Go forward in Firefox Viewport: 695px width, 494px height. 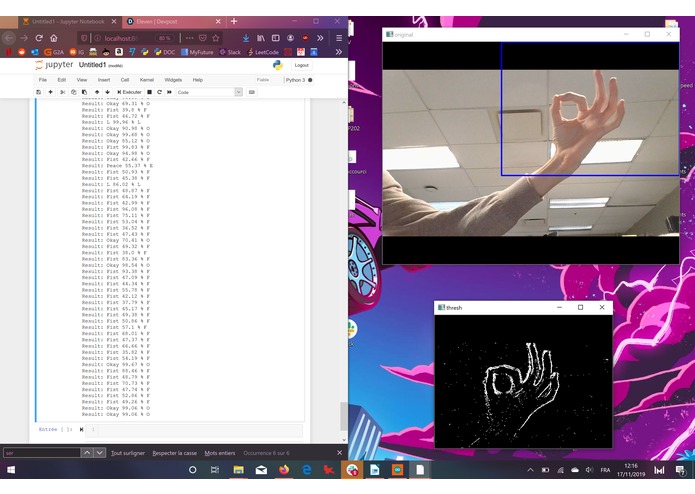tap(24, 38)
